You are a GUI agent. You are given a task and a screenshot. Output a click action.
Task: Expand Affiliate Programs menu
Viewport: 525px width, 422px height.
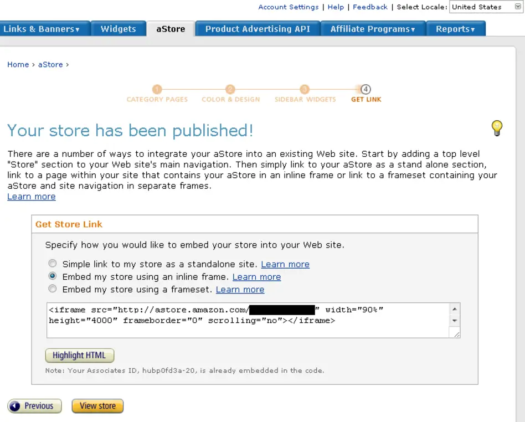coord(373,29)
